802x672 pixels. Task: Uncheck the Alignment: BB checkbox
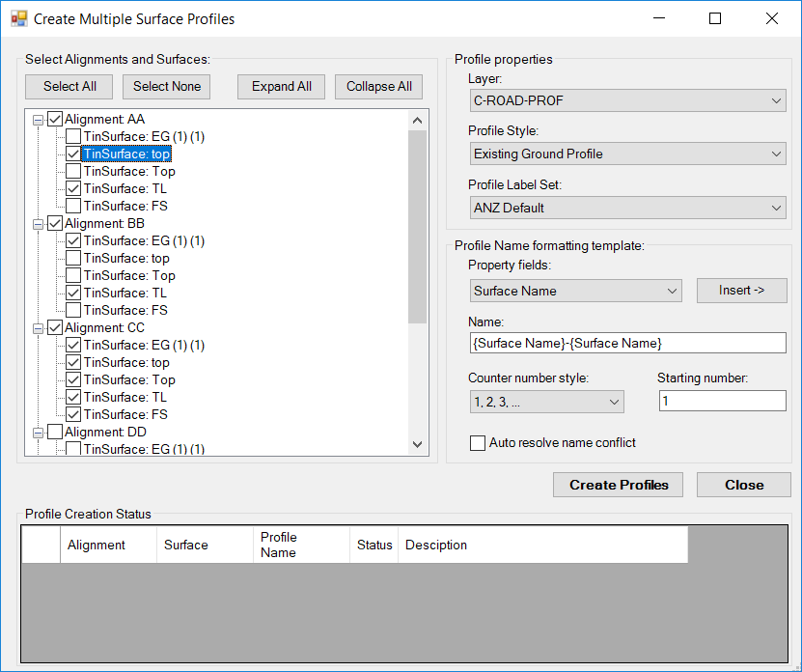pyautogui.click(x=55, y=223)
